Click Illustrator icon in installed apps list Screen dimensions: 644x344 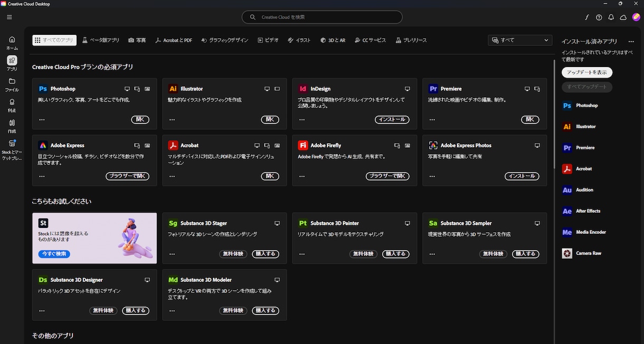(x=567, y=127)
